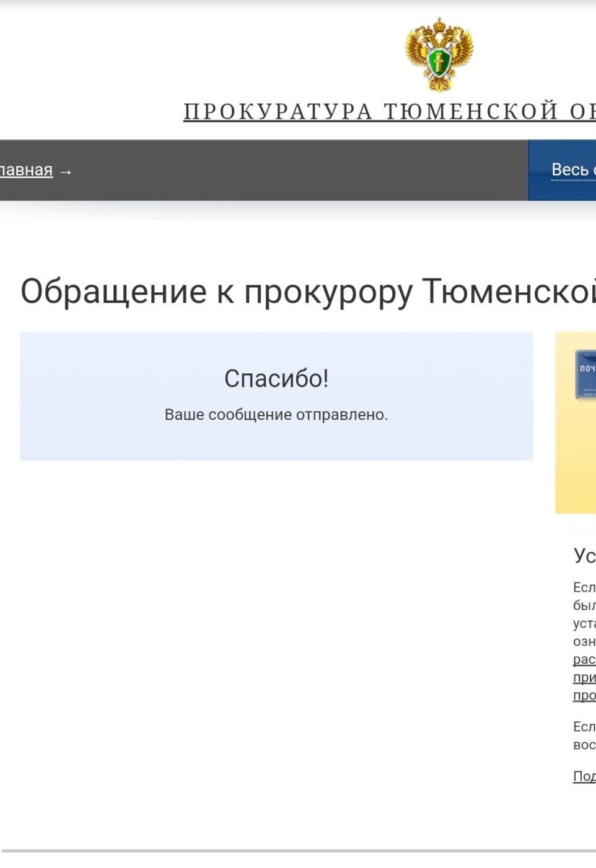Open the sidebar link line starting with про

(x=584, y=695)
